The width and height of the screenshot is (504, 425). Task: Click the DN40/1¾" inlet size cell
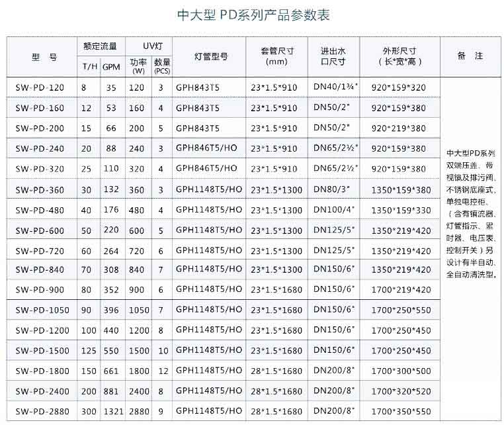click(x=335, y=87)
